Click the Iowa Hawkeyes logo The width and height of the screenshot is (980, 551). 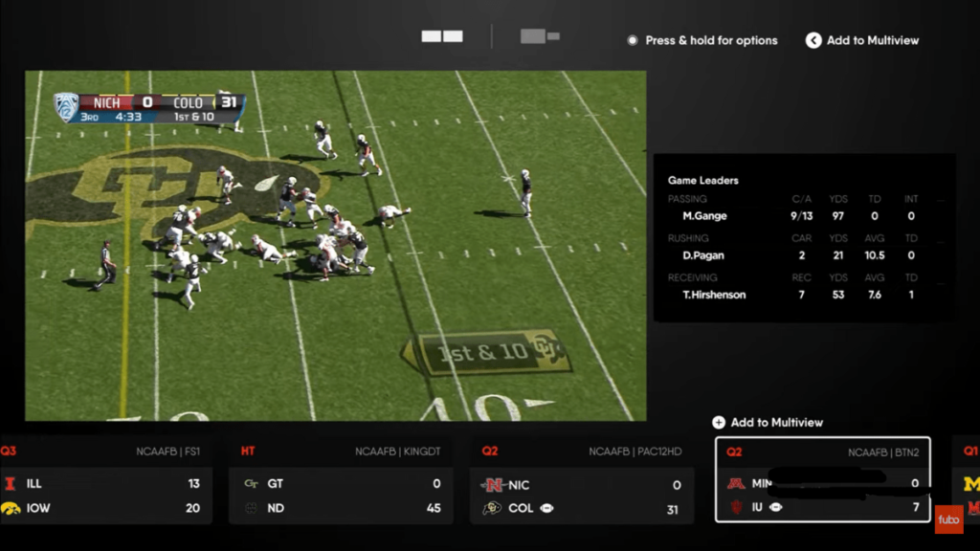12,508
